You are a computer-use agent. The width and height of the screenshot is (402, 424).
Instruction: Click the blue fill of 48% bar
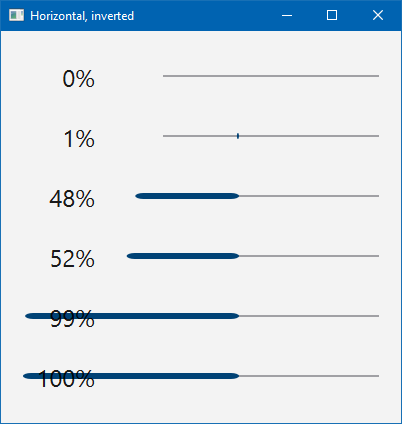(187, 196)
